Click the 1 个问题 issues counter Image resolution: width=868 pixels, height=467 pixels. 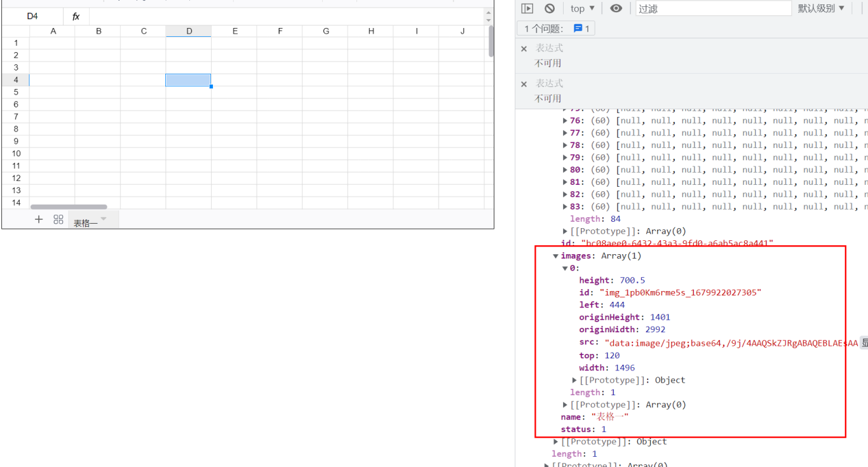pos(543,28)
